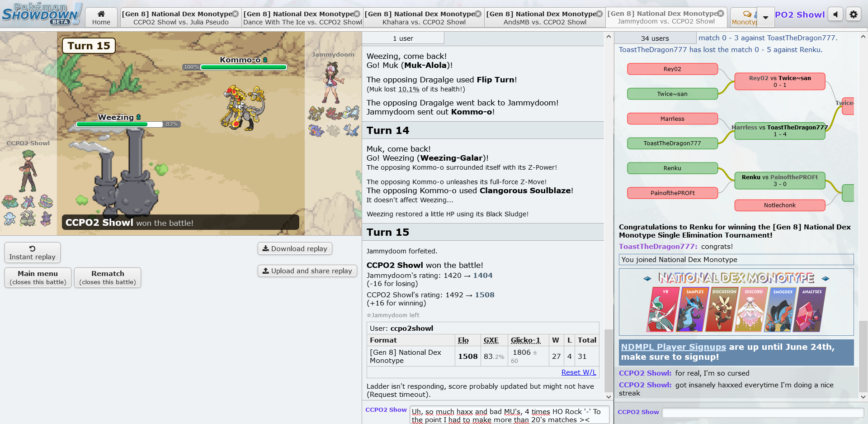Open the NDMPL Player Signups link
The width and height of the screenshot is (868, 424).
point(673,347)
